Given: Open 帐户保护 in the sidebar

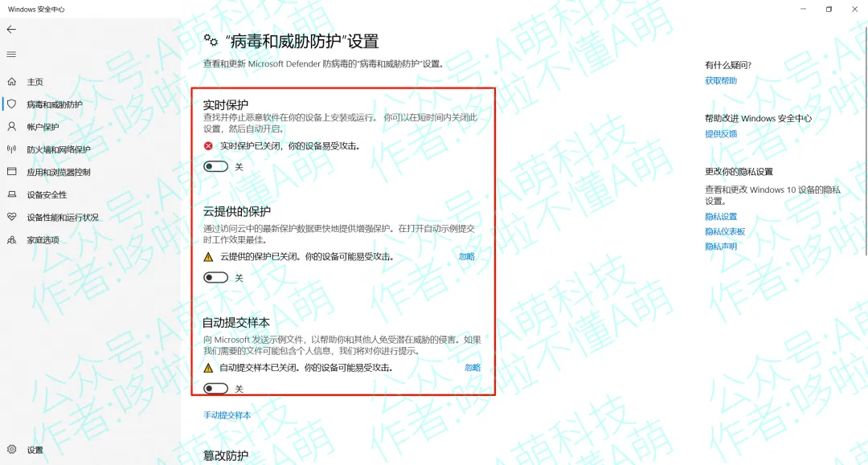Looking at the screenshot, I should pos(43,127).
